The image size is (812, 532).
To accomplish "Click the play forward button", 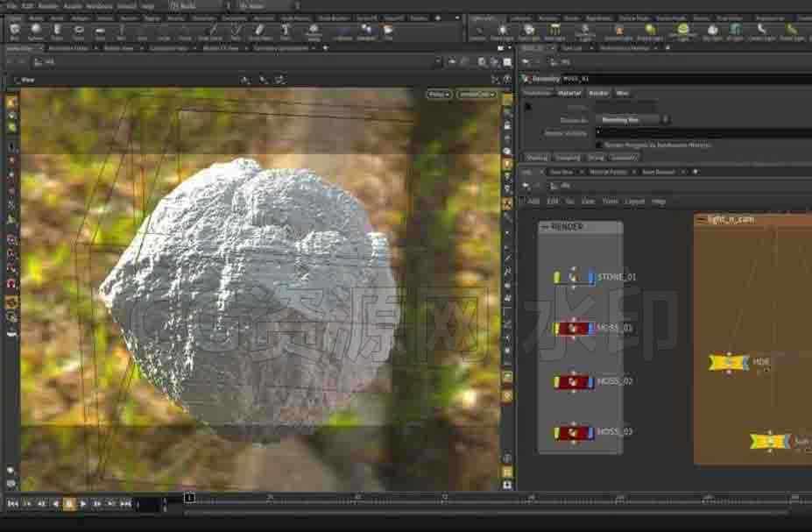I will 83,503.
